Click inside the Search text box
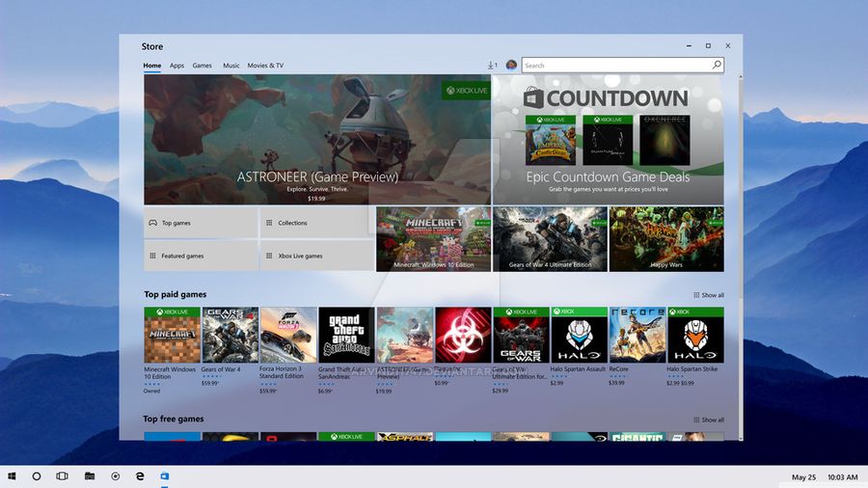This screenshot has height=488, width=868. (x=615, y=66)
